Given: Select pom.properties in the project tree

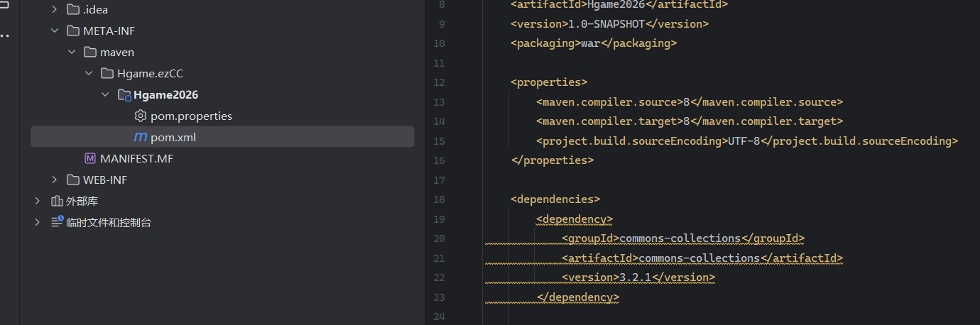Looking at the screenshot, I should [x=191, y=116].
